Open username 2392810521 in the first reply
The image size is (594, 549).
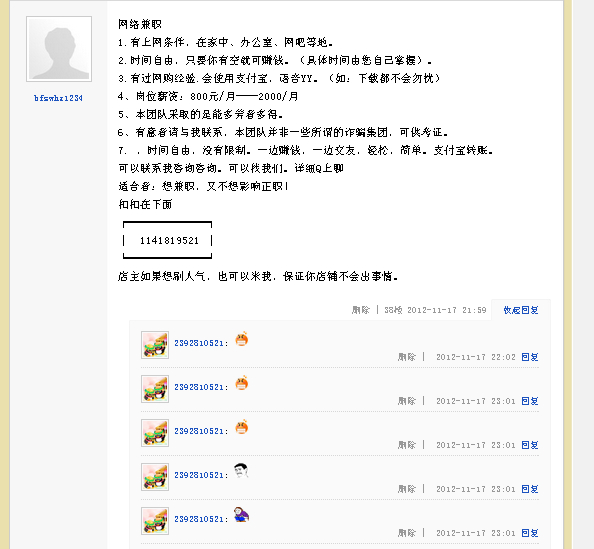[x=199, y=343]
